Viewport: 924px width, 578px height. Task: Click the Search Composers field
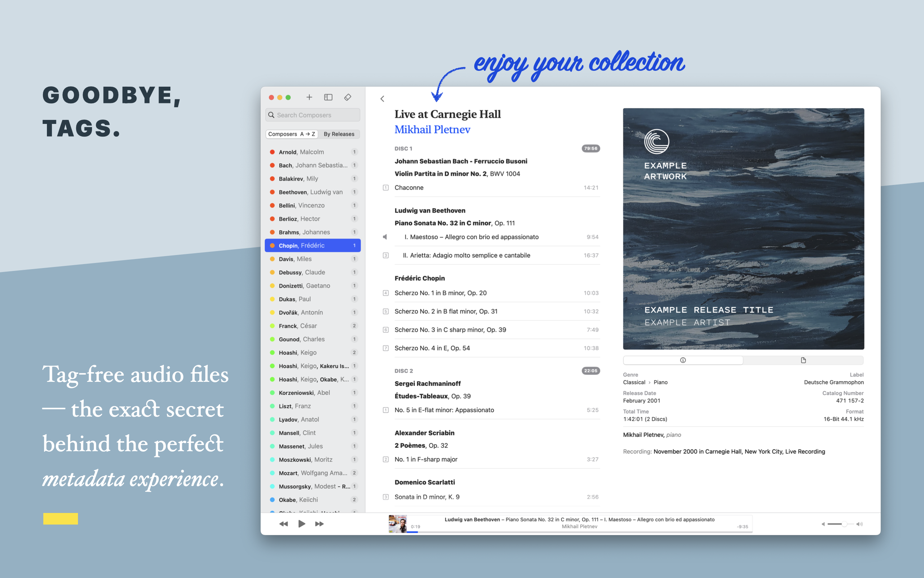pos(313,115)
